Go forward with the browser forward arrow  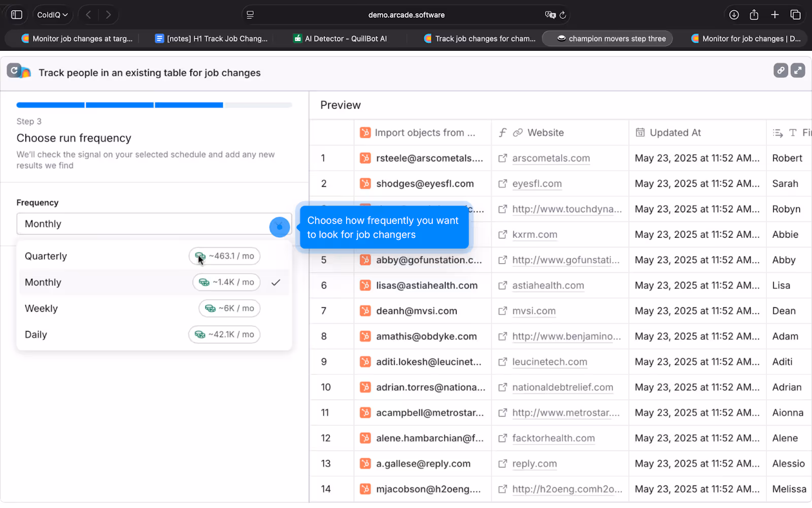[x=108, y=15]
